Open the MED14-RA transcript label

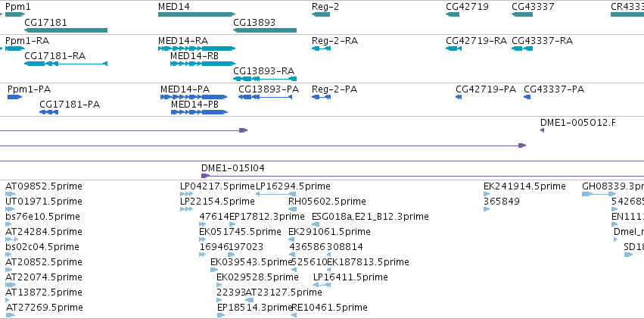click(182, 40)
